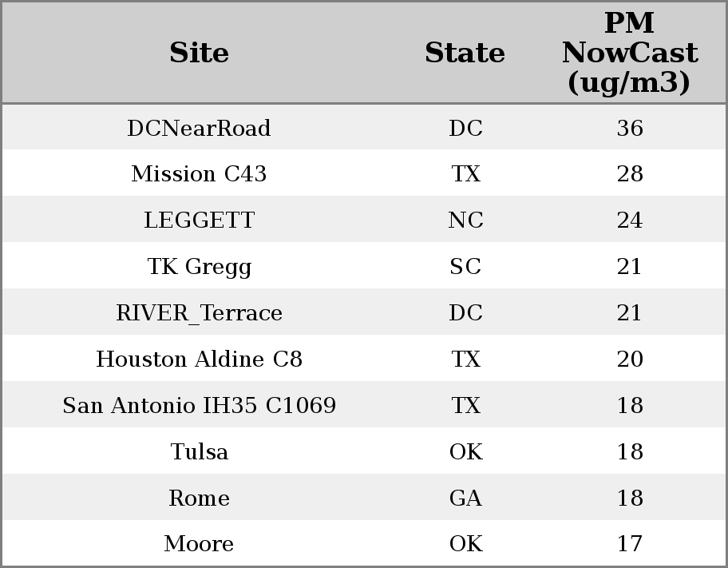Click the SC state cell
Viewport: 728px width, 568px height.
[465, 266]
